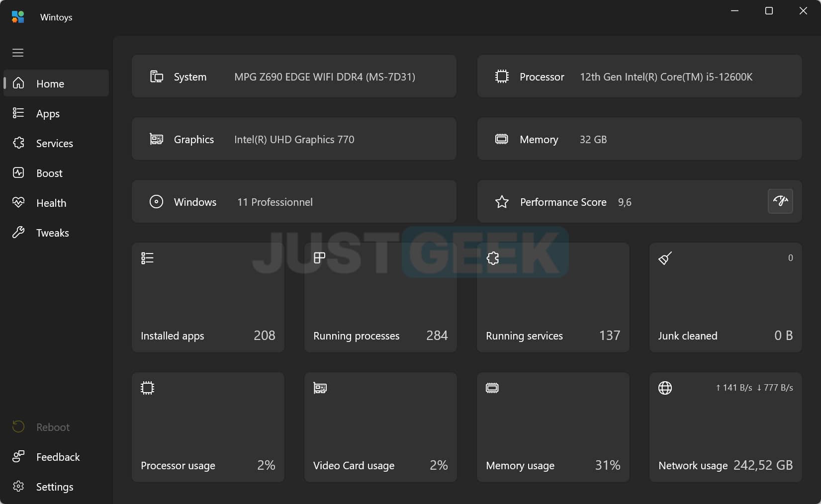Click the Running services puzzle icon
821x504 pixels.
pos(492,258)
